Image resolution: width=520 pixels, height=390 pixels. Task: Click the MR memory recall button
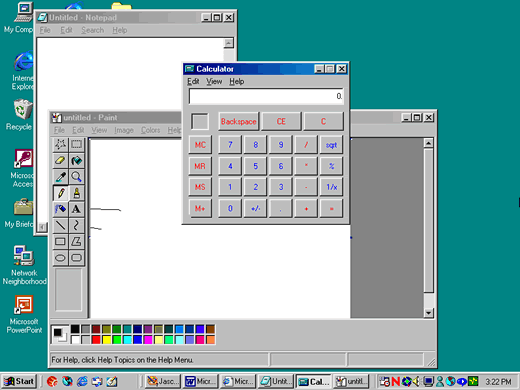200,166
